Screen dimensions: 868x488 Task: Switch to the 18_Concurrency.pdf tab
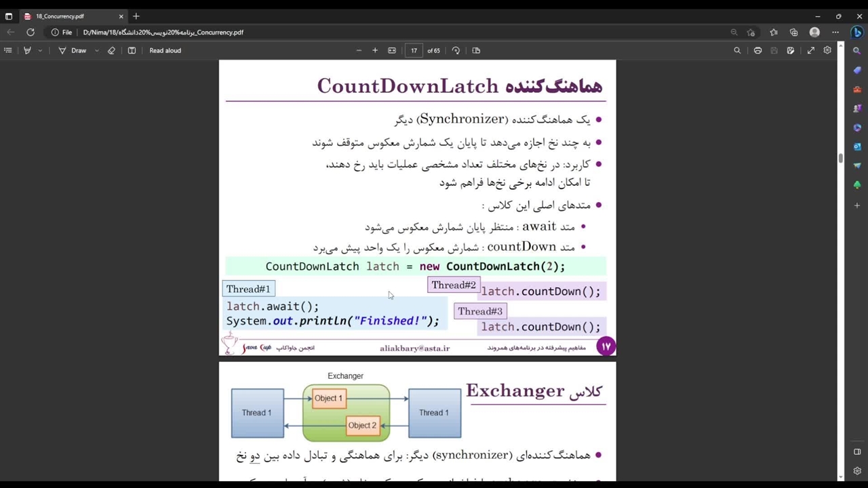pyautogui.click(x=68, y=16)
